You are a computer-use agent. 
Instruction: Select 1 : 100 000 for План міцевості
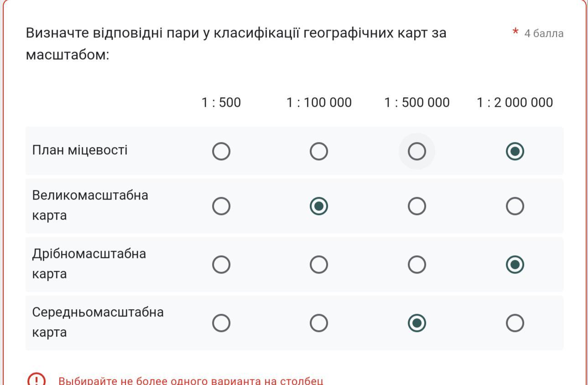coord(319,151)
